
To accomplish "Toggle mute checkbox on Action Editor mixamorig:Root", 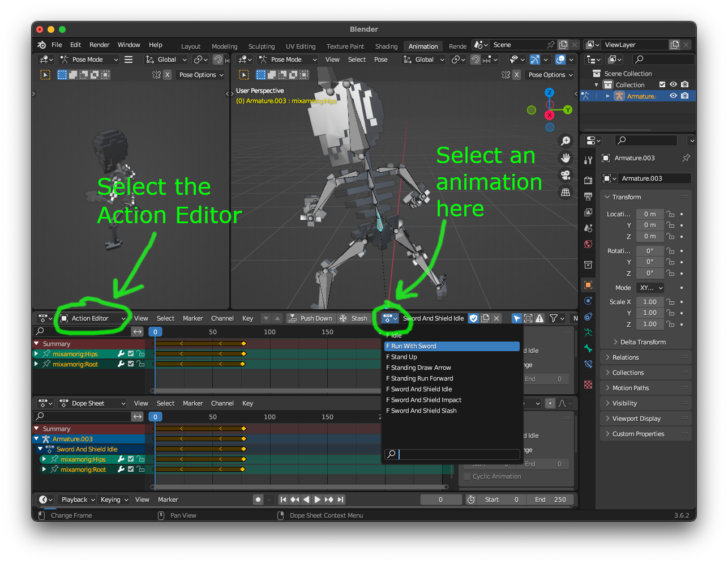I will coord(131,364).
